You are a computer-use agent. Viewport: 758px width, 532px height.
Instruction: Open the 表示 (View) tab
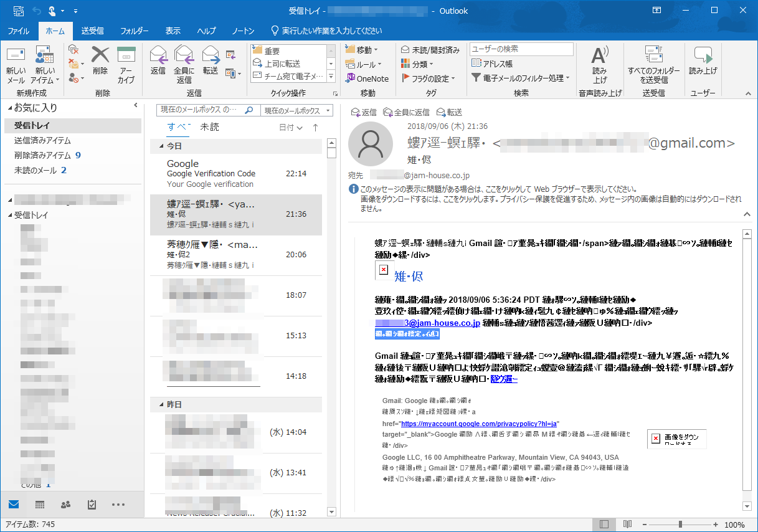point(173,31)
